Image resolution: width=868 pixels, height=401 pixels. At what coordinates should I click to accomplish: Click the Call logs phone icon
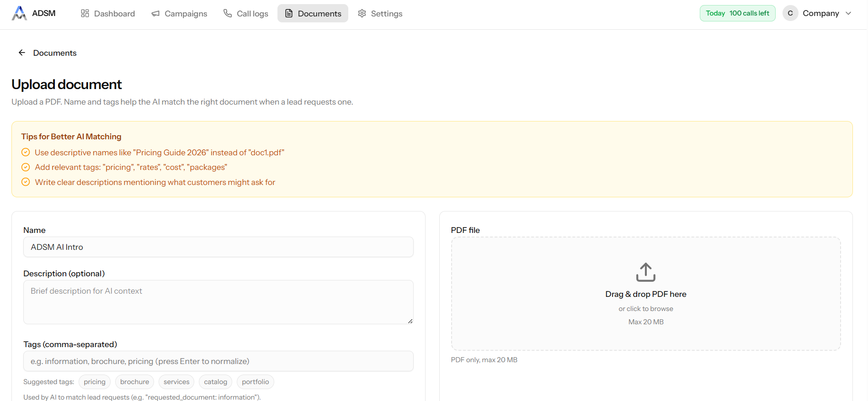point(228,13)
